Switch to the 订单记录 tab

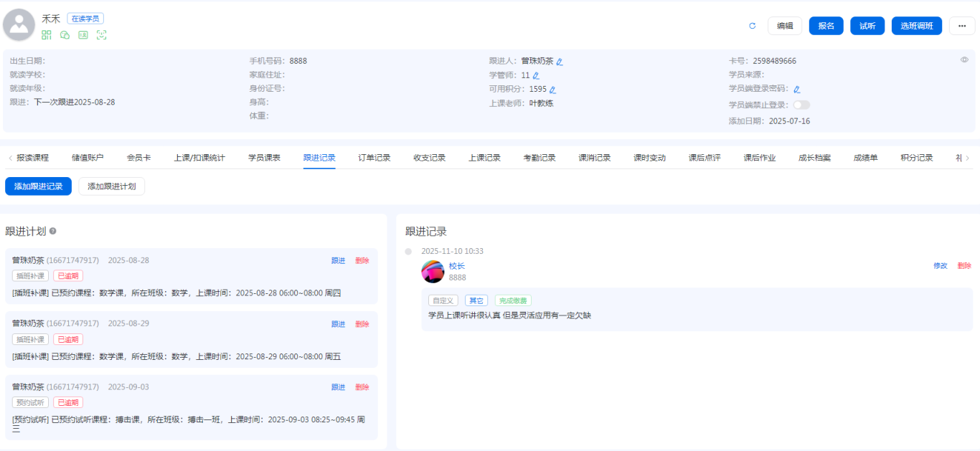point(374,158)
